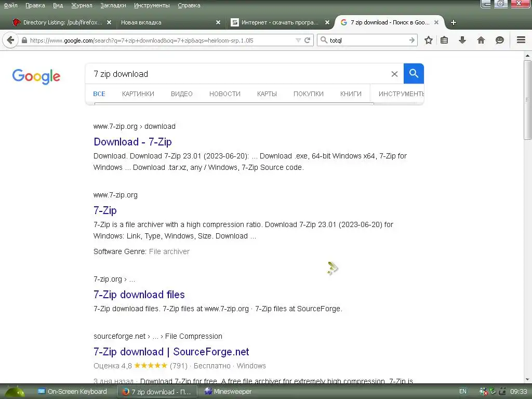Screen dimensions: 532x399
Task: Click the www.7-zip.org › download breadcrumb
Action: coord(135,127)
